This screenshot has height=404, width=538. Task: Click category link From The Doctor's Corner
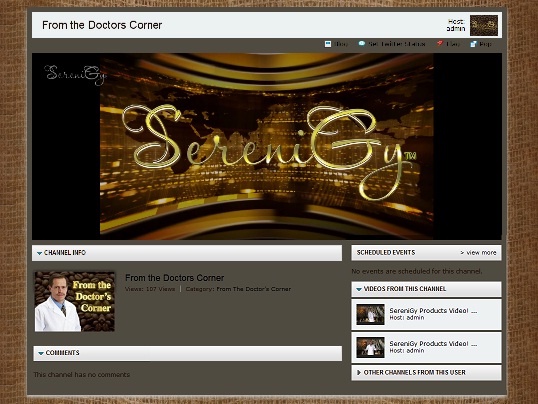254,289
